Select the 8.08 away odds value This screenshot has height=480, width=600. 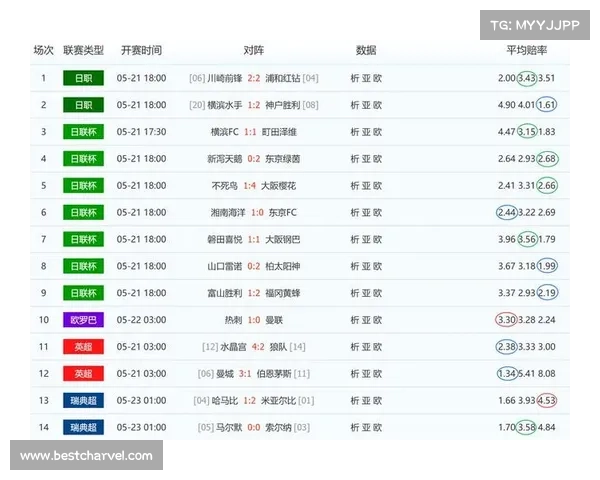546,374
